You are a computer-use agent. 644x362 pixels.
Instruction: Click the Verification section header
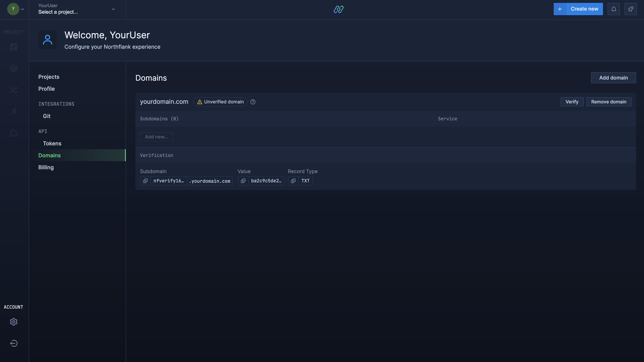click(x=157, y=155)
